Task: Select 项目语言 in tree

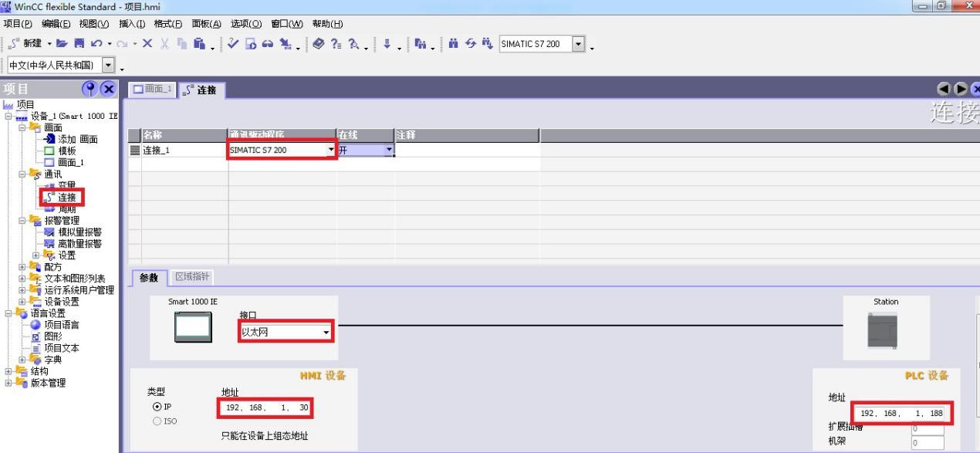Action: [62, 325]
